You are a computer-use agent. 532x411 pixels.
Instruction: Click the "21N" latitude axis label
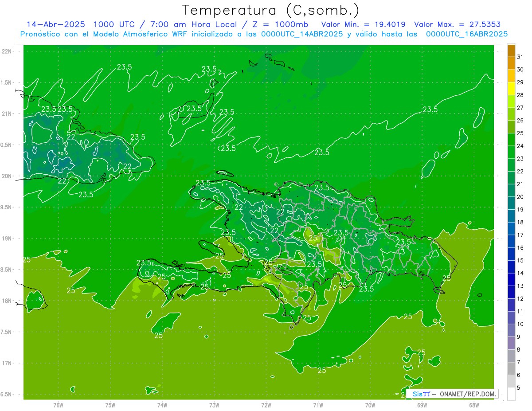coord(7,114)
